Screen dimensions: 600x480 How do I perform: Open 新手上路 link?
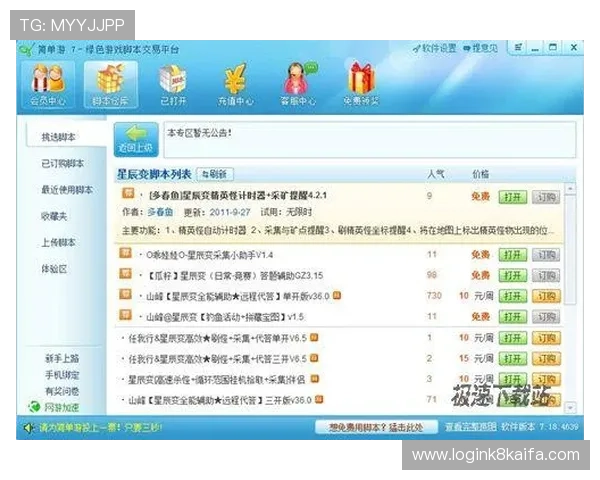(62, 359)
